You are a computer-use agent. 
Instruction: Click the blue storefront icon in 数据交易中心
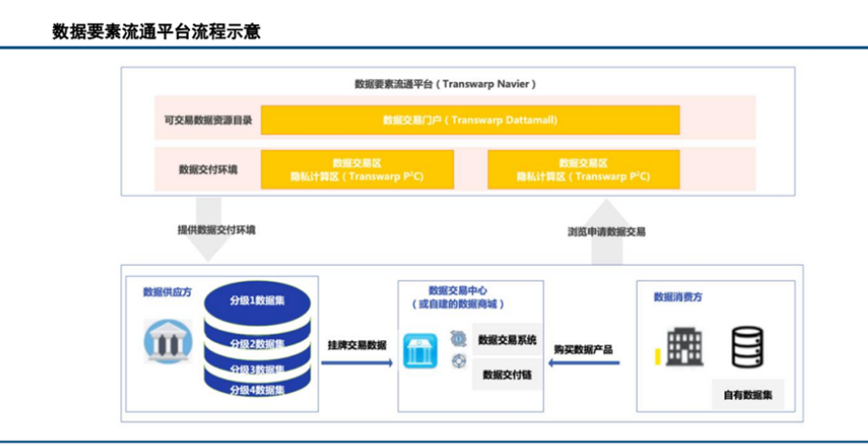click(420, 351)
